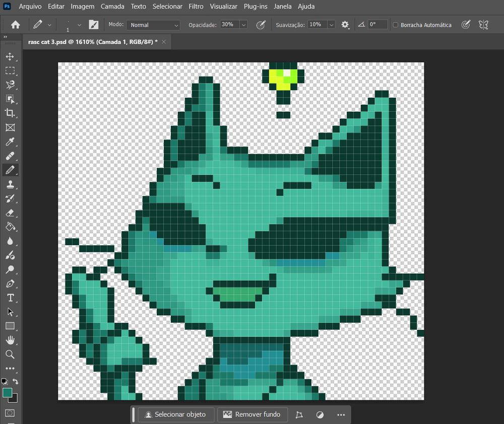Viewport: 504px width, 424px height.
Task: Select the Rectangular Marquee tool
Action: (x=10, y=70)
